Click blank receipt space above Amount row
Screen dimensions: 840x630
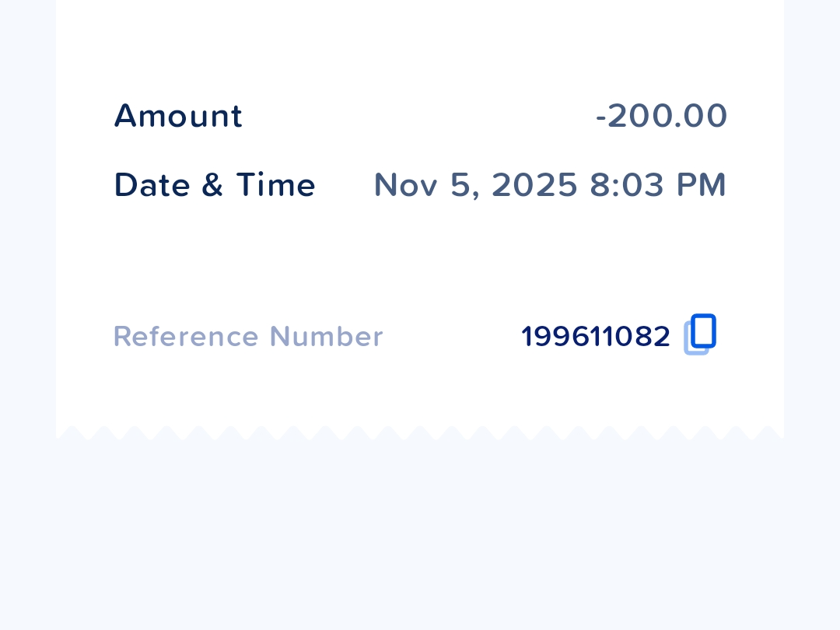coord(420,47)
